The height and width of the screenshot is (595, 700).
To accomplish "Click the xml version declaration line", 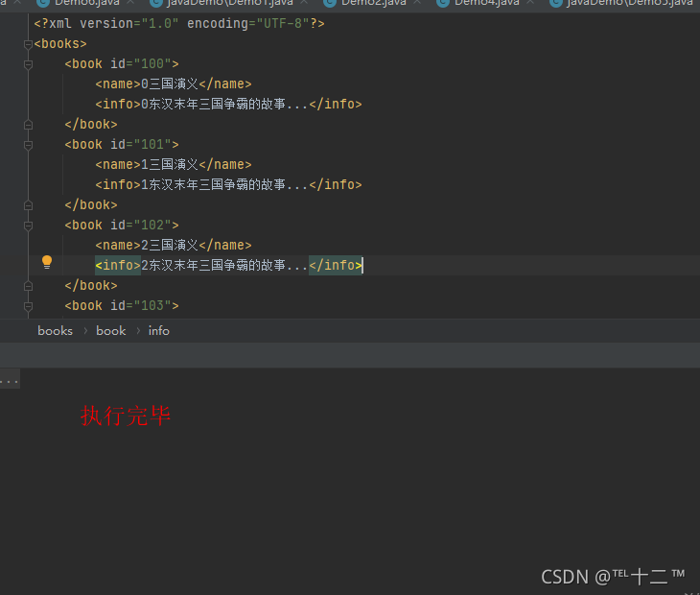I will click(179, 24).
